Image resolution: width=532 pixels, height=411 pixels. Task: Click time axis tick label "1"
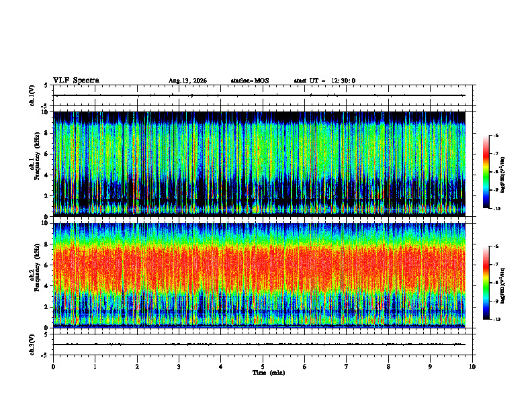tap(95, 366)
